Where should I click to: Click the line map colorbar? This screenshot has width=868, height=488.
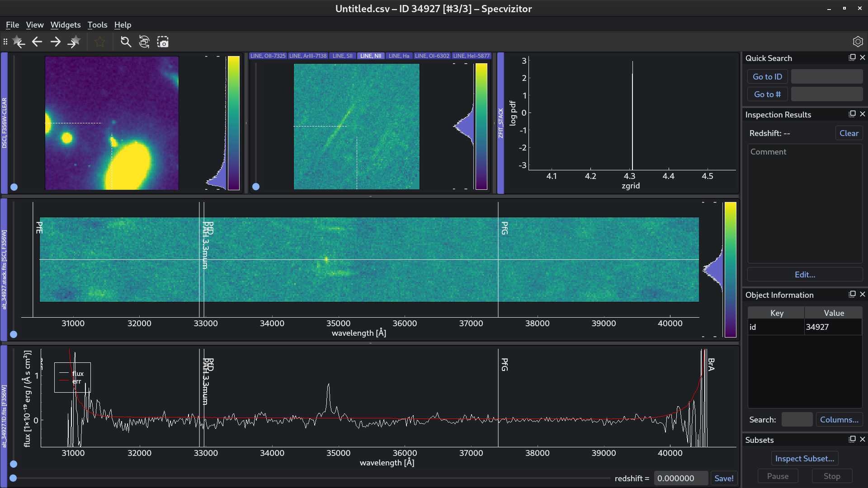(482, 127)
